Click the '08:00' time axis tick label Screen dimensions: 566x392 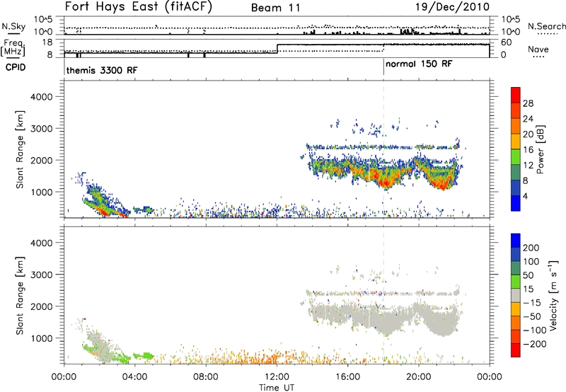click(206, 377)
